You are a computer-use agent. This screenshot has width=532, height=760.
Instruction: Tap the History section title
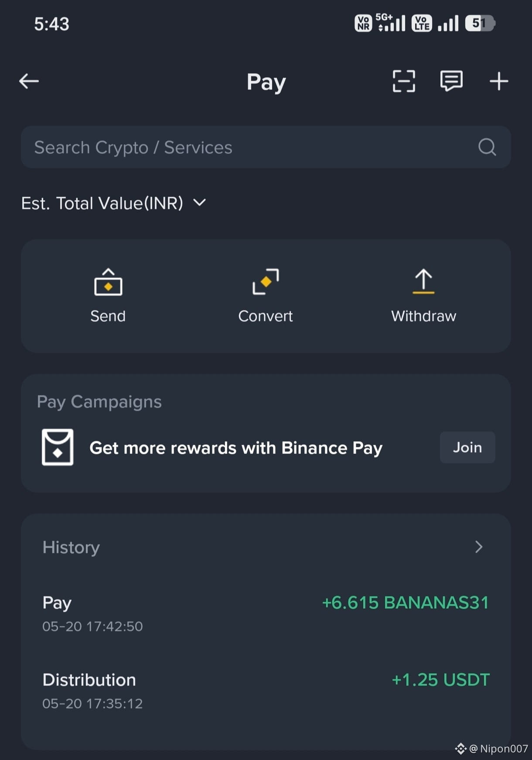click(x=71, y=547)
